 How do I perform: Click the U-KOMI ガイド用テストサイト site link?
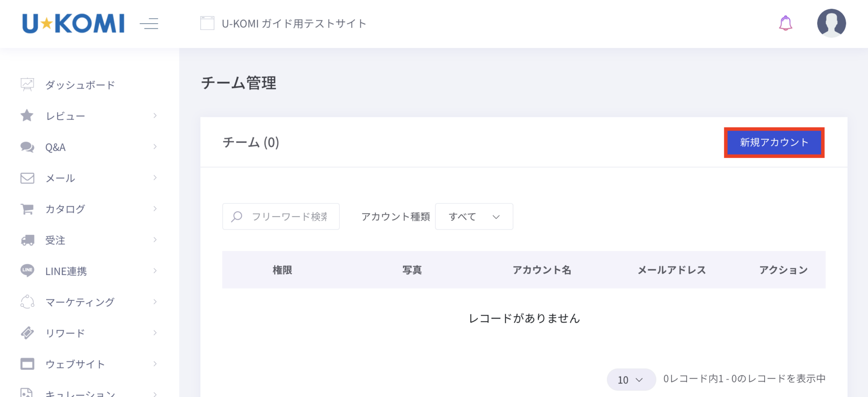(x=294, y=24)
